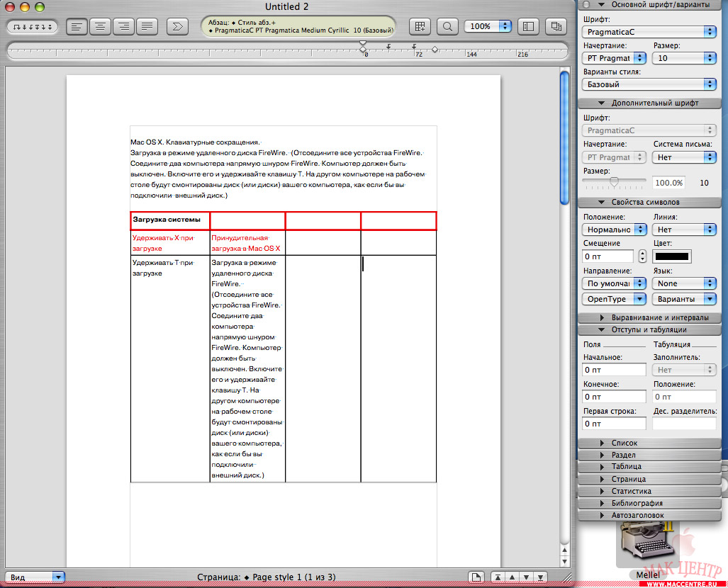Open the Размер 10 font size dropdown

pyautogui.click(x=684, y=58)
